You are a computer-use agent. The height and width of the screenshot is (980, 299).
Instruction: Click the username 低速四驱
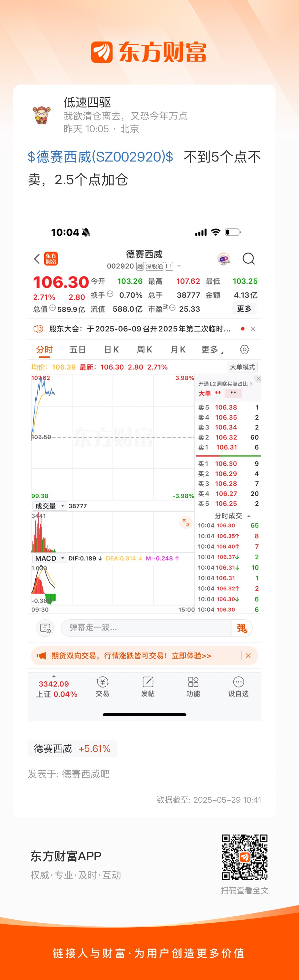point(87,102)
